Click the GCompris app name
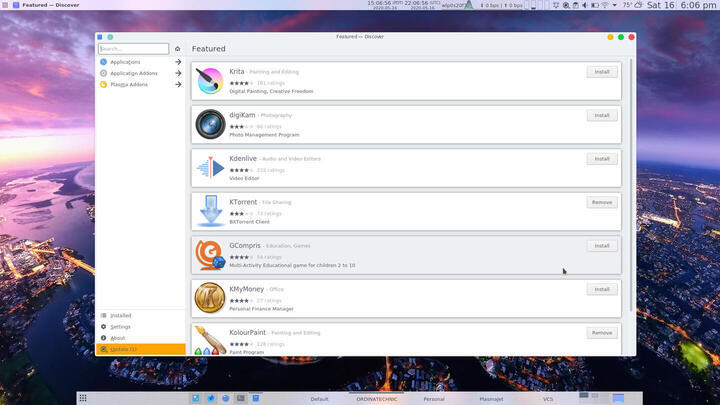 [x=245, y=246]
